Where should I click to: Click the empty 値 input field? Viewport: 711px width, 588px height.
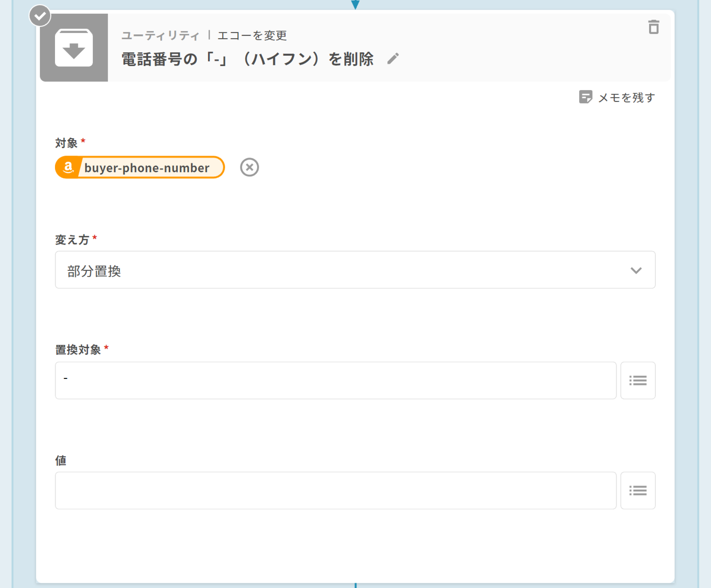coord(335,490)
